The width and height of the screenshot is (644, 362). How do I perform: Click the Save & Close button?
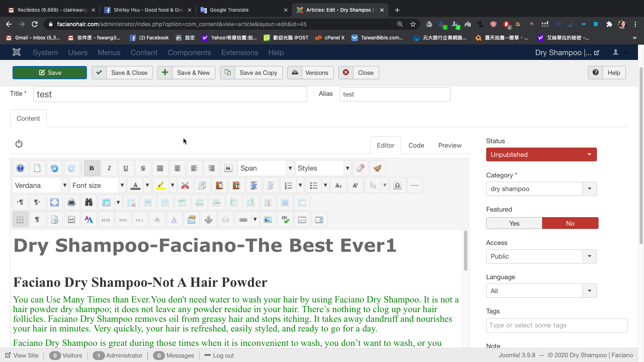pos(122,73)
